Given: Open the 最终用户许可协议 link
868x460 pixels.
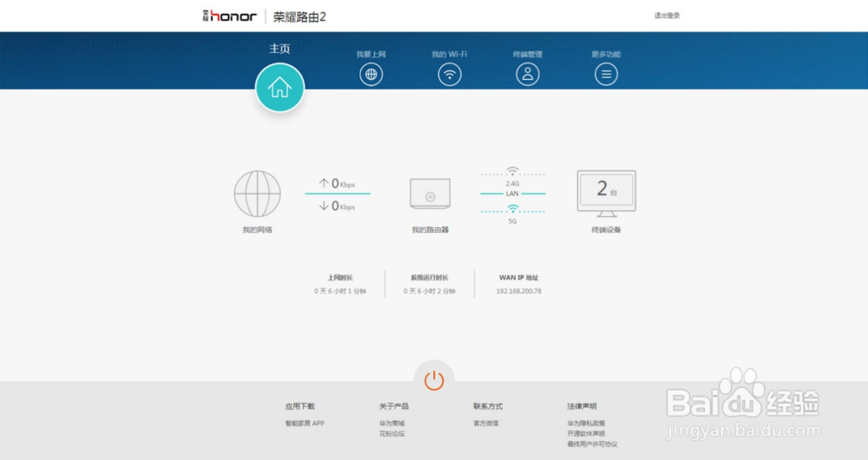Looking at the screenshot, I should [592, 444].
